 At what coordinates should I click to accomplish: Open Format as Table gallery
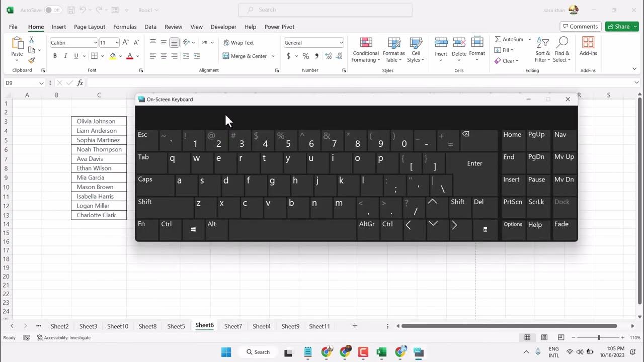tap(394, 50)
